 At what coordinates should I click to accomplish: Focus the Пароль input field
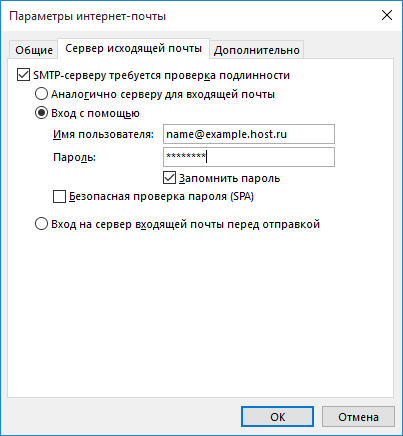point(249,157)
